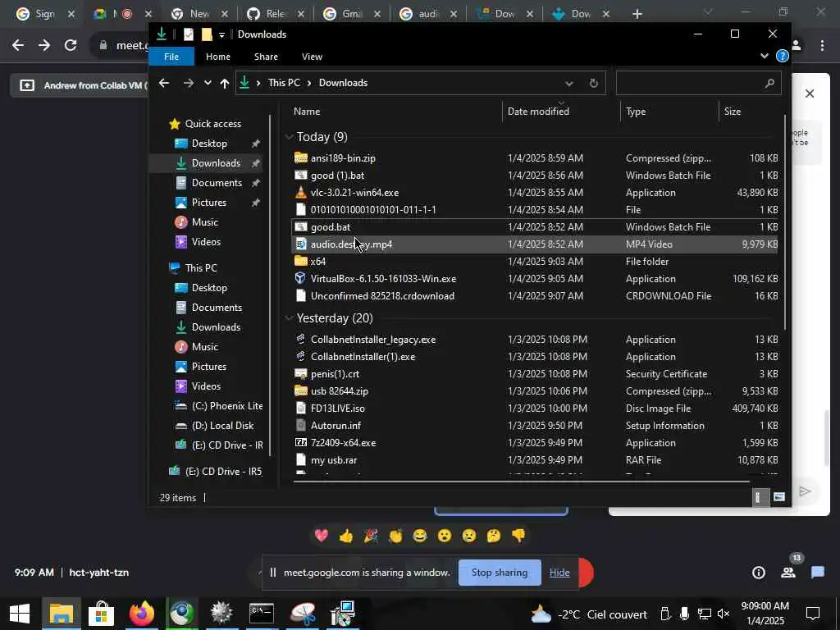The width and height of the screenshot is (840, 630).
Task: Select the audio.destroy.mp4 video icon
Action: 300,244
